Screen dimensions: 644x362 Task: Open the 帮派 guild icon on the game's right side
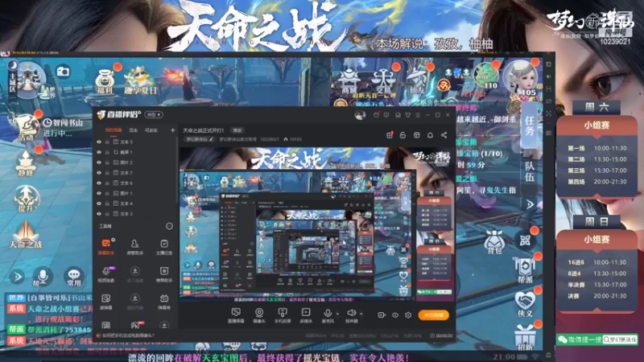click(x=525, y=271)
